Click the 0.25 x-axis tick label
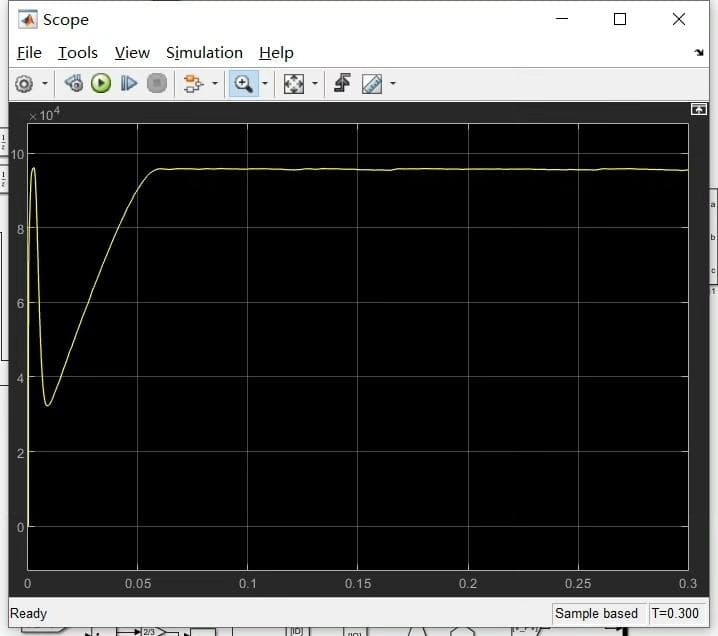This screenshot has width=718, height=636. (578, 584)
